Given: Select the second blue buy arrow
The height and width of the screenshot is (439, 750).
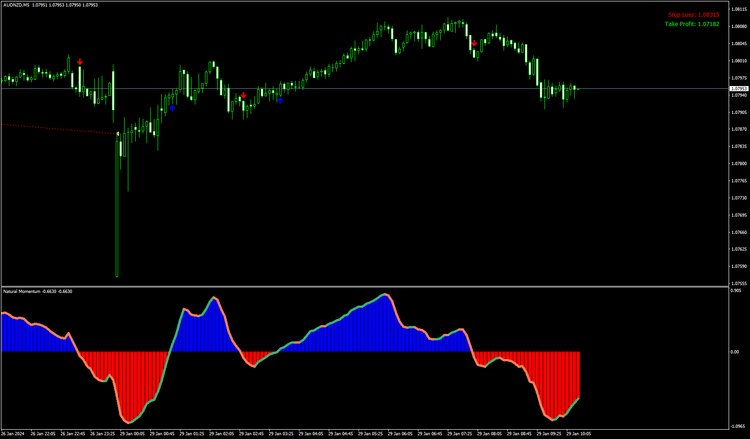Looking at the screenshot, I should click(281, 100).
